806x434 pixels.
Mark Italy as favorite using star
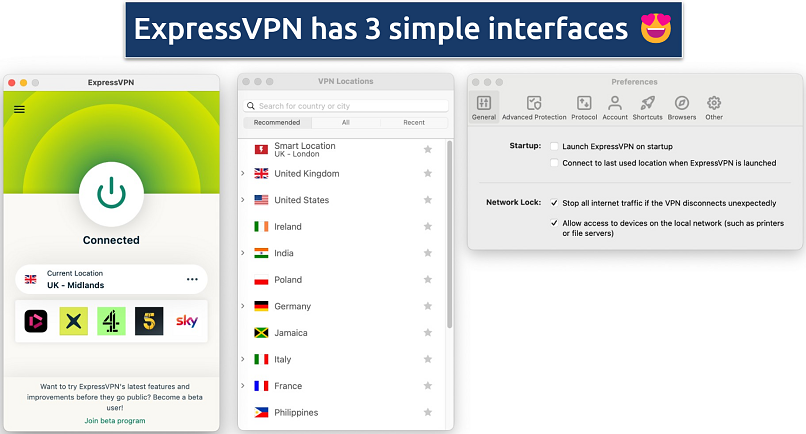(427, 359)
